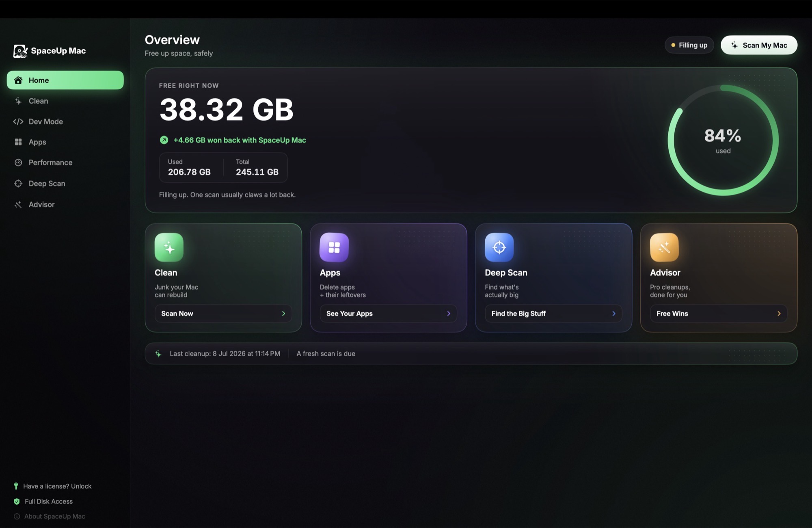Click the Apps grid icon in sidebar
This screenshot has height=528, width=812.
pyautogui.click(x=18, y=142)
